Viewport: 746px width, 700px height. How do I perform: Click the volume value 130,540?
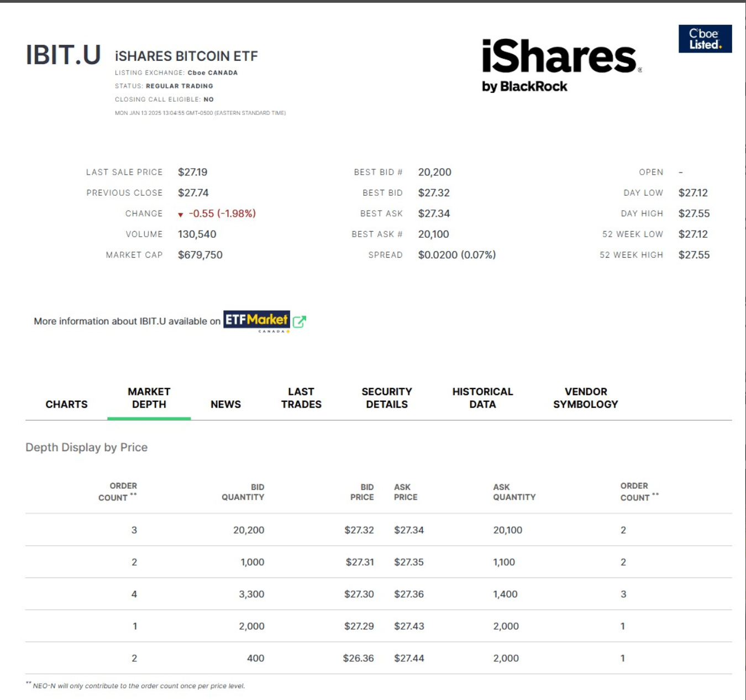[197, 234]
